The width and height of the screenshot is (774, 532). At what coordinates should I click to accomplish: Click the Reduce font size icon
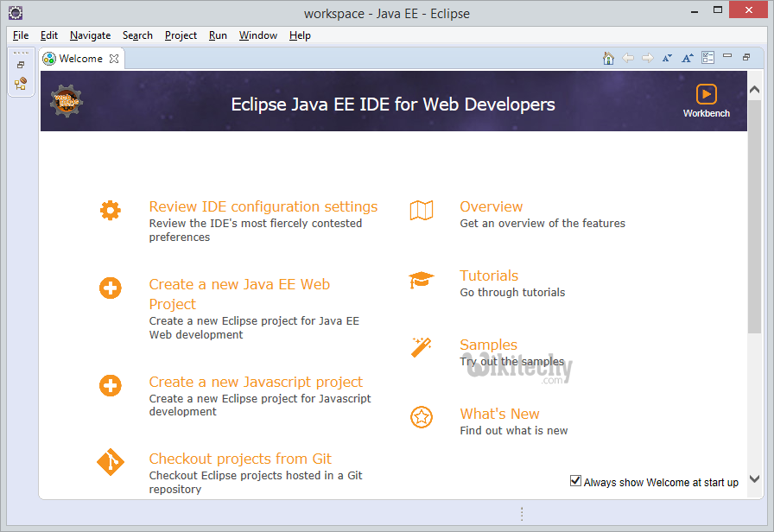click(667, 58)
